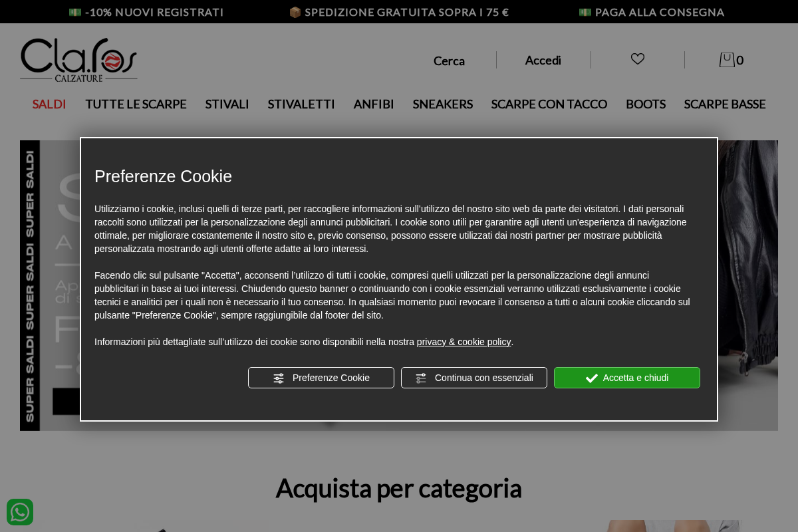The image size is (798, 532).
Task: Open Cerca search
Action: click(x=449, y=61)
